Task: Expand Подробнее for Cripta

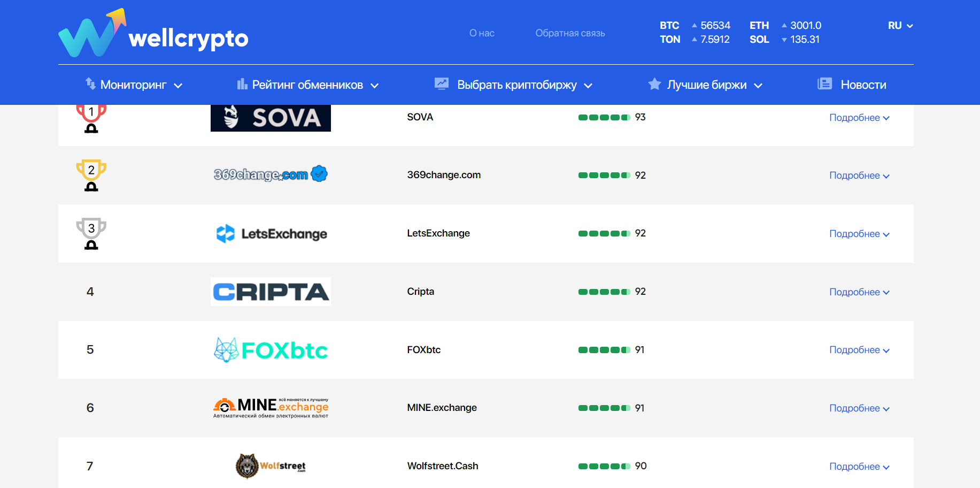Action: point(859,292)
